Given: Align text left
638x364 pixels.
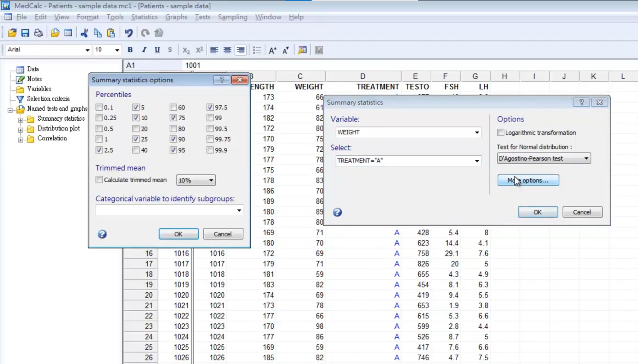Looking at the screenshot, I should pyautogui.click(x=214, y=50).
